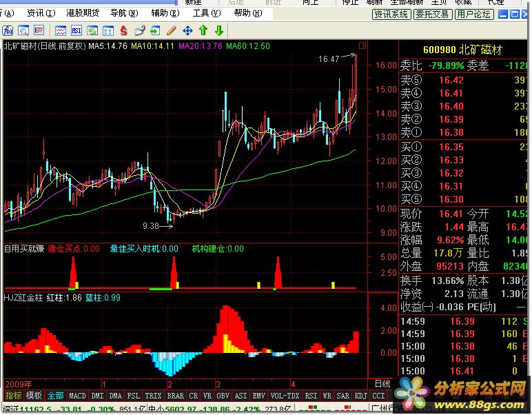Switch to the KDJ indicator
This screenshot has height=415, width=532.
pos(360,396)
